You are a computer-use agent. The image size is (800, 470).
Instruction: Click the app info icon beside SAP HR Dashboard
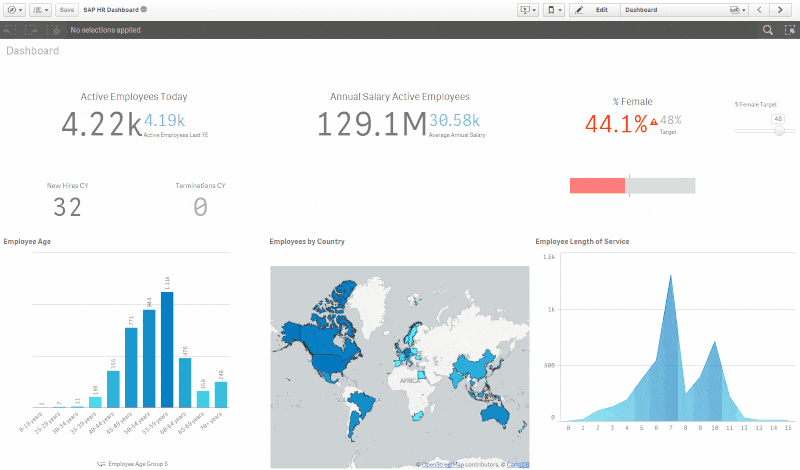point(144,9)
